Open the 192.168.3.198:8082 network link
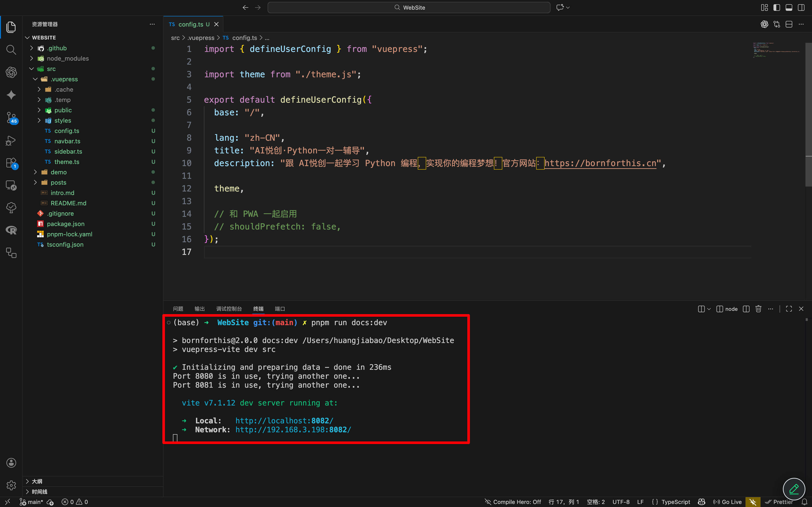Image resolution: width=812 pixels, height=507 pixels. pyautogui.click(x=293, y=429)
